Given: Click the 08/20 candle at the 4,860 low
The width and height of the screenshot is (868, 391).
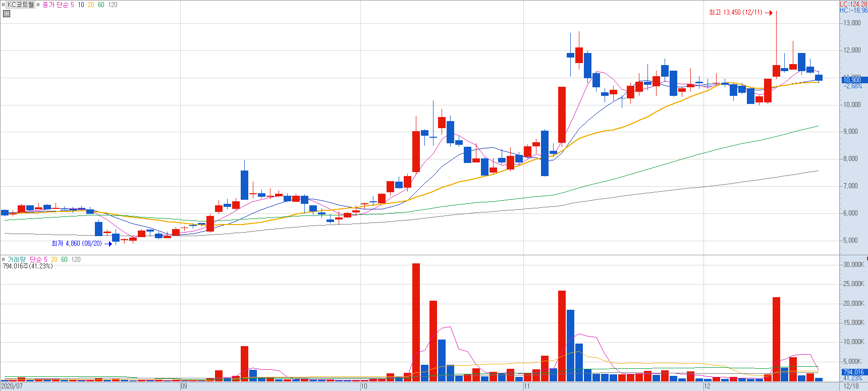Looking at the screenshot, I should pos(116,237).
